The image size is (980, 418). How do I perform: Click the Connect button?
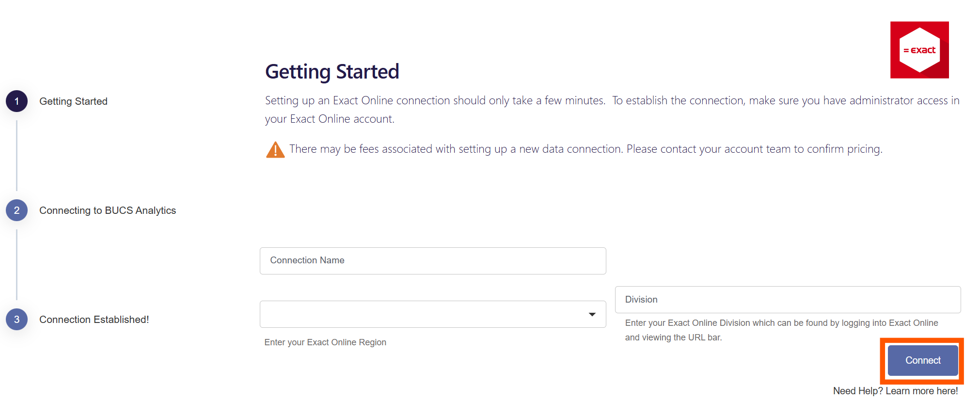923,360
